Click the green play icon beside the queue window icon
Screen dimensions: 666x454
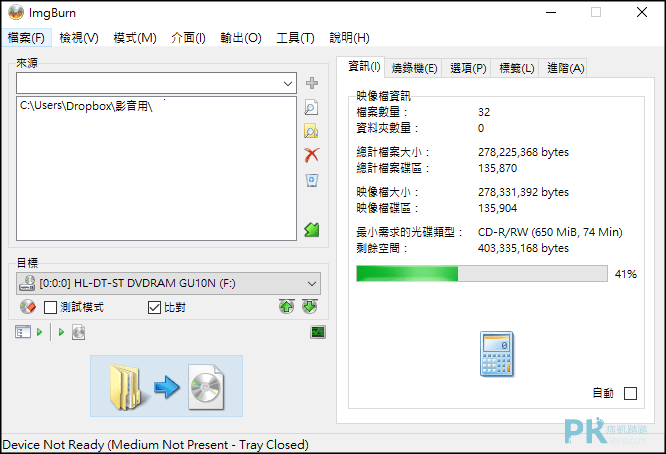[x=40, y=332]
